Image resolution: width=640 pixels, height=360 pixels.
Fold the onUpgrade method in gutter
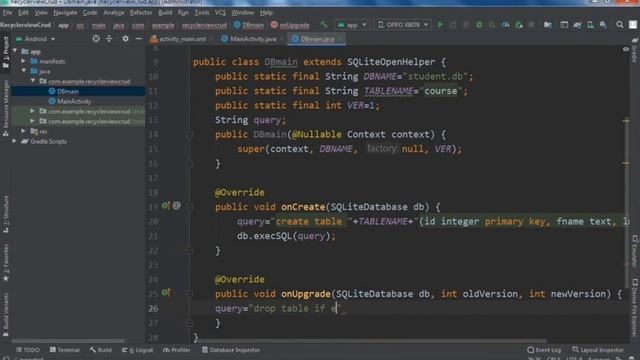189,293
